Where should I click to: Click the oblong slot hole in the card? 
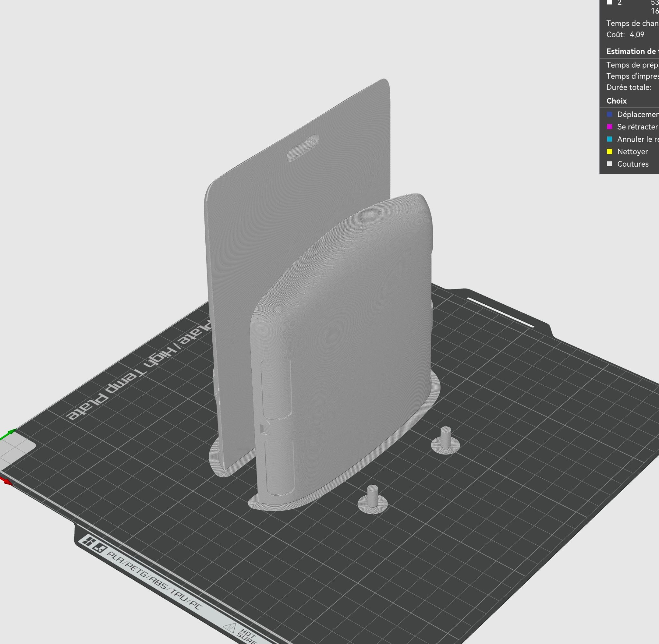pyautogui.click(x=303, y=148)
